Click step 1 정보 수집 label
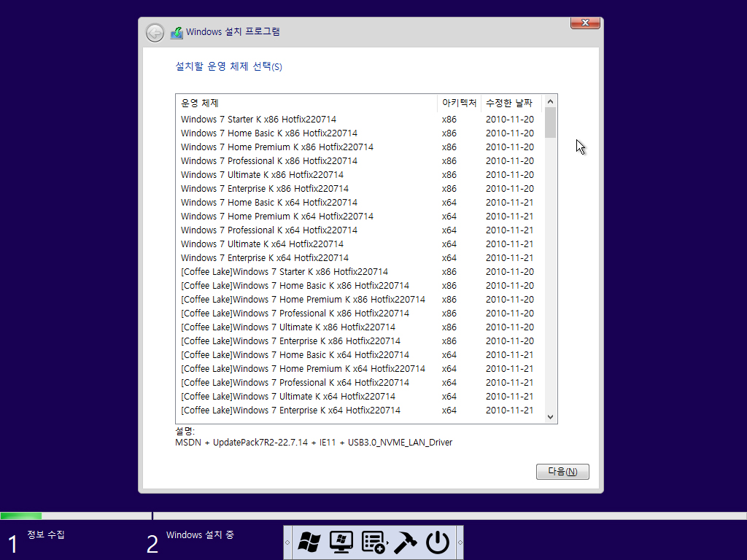 point(46,534)
